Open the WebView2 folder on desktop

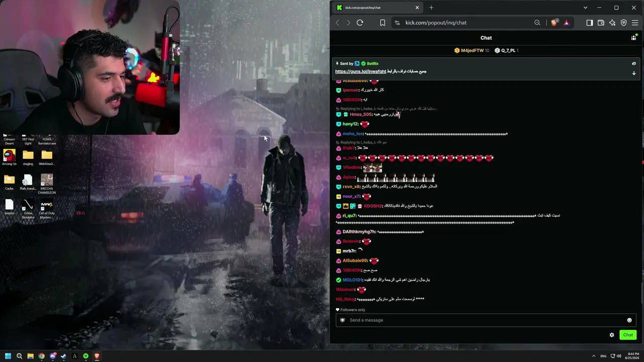pyautogui.click(x=47, y=157)
